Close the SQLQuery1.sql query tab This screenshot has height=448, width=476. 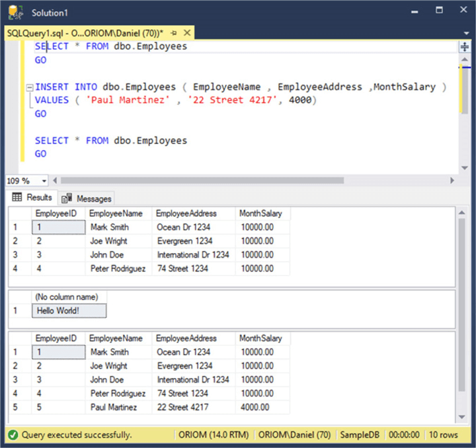186,32
